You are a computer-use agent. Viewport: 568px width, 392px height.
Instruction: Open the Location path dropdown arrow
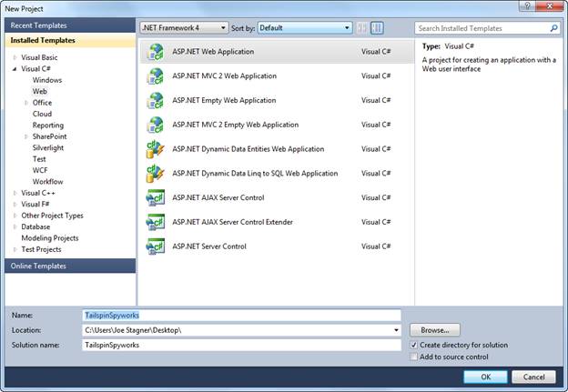coord(396,330)
